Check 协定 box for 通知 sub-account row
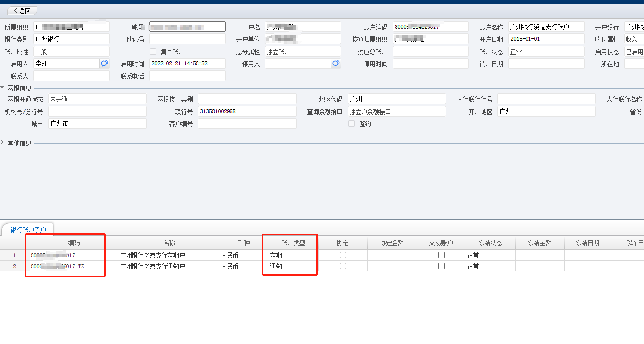644x344 pixels. tap(343, 266)
